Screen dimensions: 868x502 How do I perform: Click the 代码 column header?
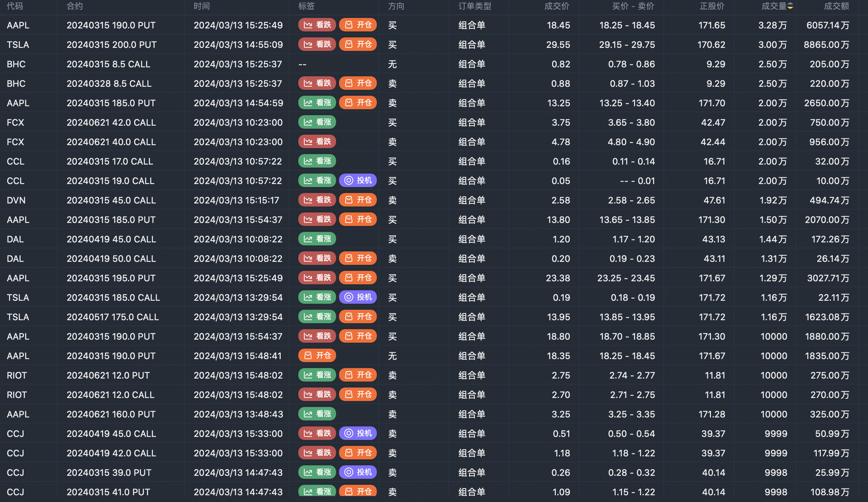15,6
